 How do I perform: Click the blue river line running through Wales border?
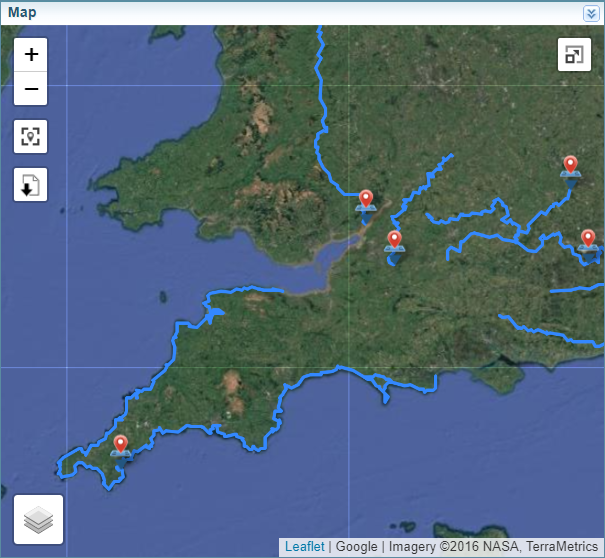click(x=322, y=110)
